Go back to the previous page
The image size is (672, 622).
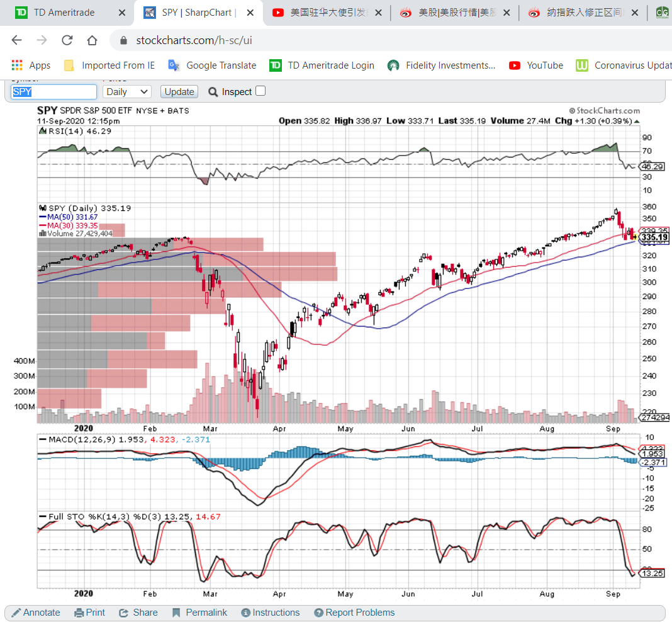pyautogui.click(x=17, y=40)
